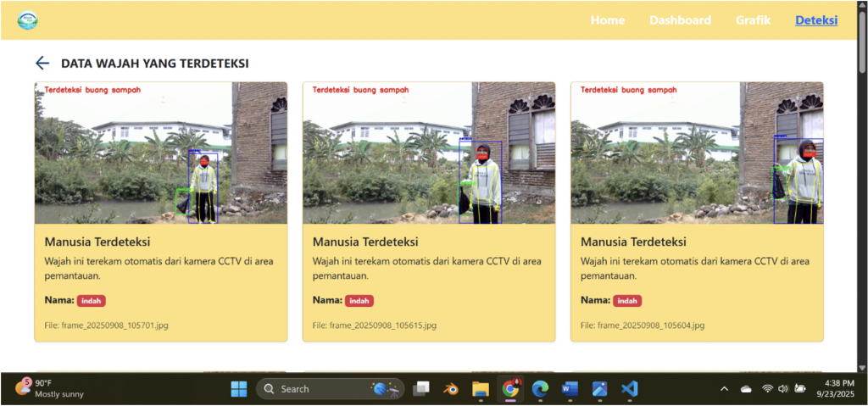Open image for frame_20250908_105701.jpg card
868x406 pixels.
[x=161, y=153]
